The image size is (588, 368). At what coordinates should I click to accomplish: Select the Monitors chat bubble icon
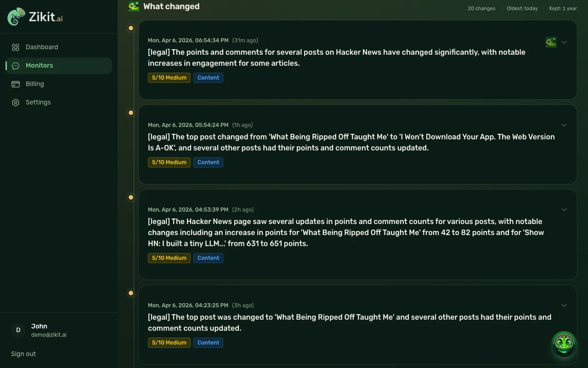(16, 66)
